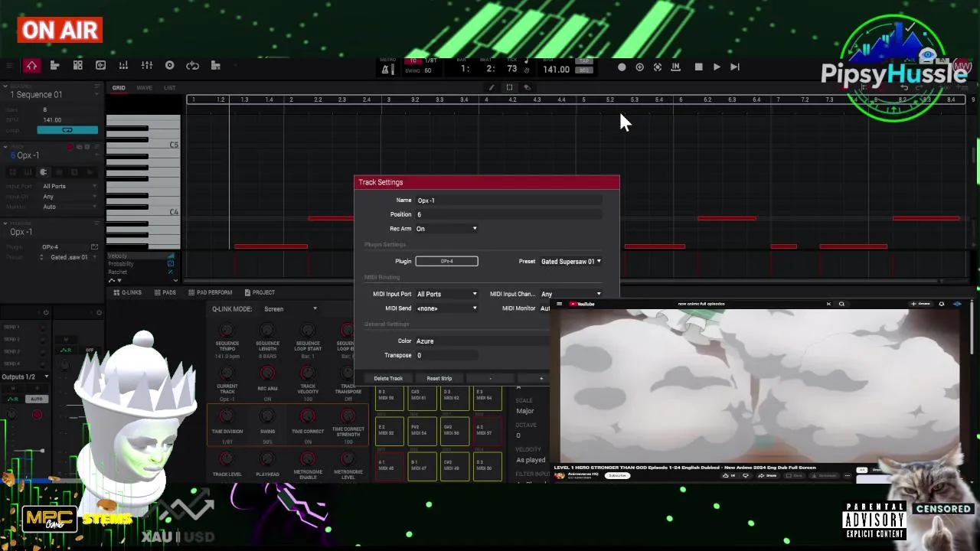Click the overdub button
The image size is (980, 551).
point(639,67)
